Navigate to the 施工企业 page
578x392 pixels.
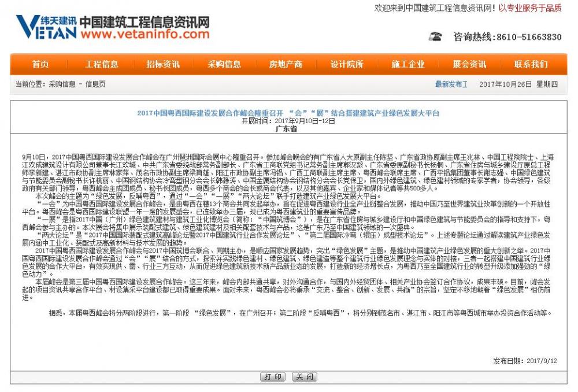[408, 64]
